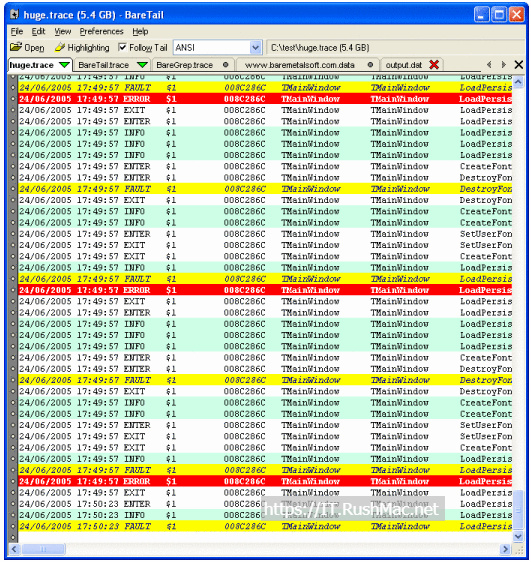Open the View menu
The image size is (531, 562).
coord(62,32)
